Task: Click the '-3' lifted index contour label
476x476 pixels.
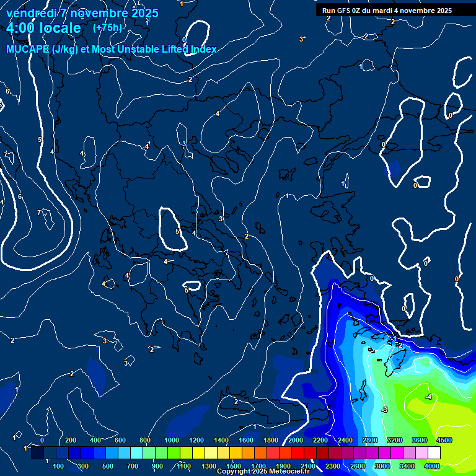Action: click(384, 410)
